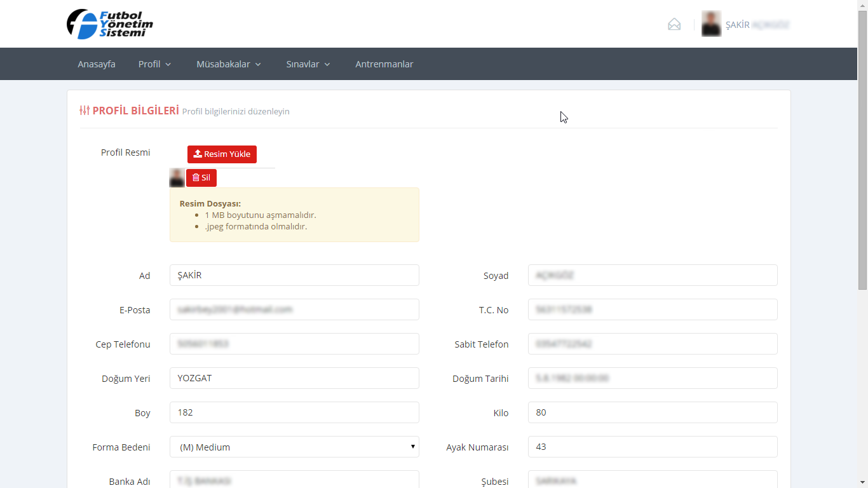Viewport: 868px width, 488px height.
Task: Click the profile picture thumbnail beside Sil
Action: (x=177, y=178)
